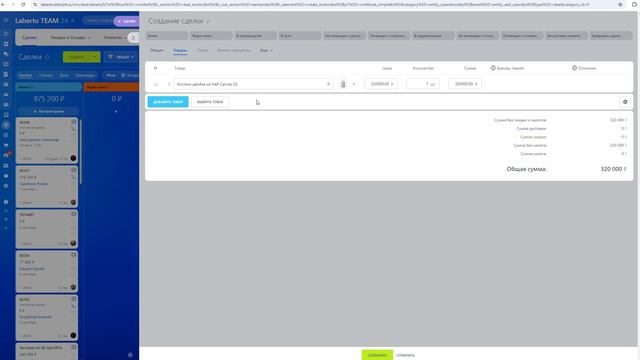This screenshot has height=360, width=640.
Task: Open the product image icon in row 1
Action: (x=343, y=84)
